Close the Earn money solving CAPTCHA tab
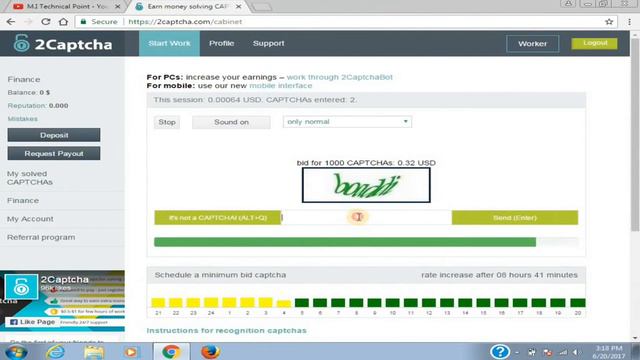Viewport: 640px width, 360px height. coord(238,7)
